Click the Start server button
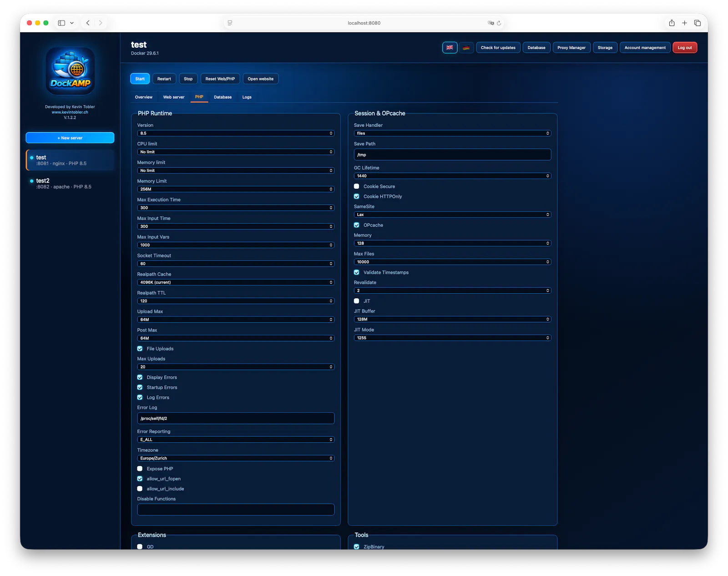The width and height of the screenshot is (728, 576). tap(140, 79)
